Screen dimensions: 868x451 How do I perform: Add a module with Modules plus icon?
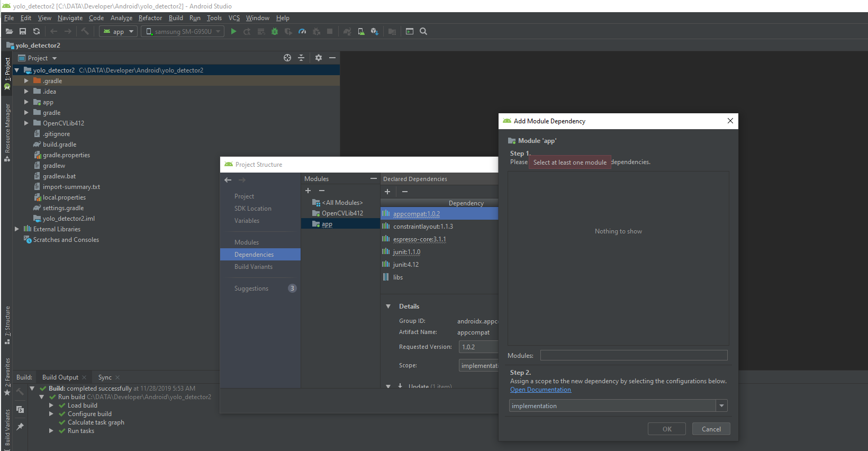coord(308,191)
